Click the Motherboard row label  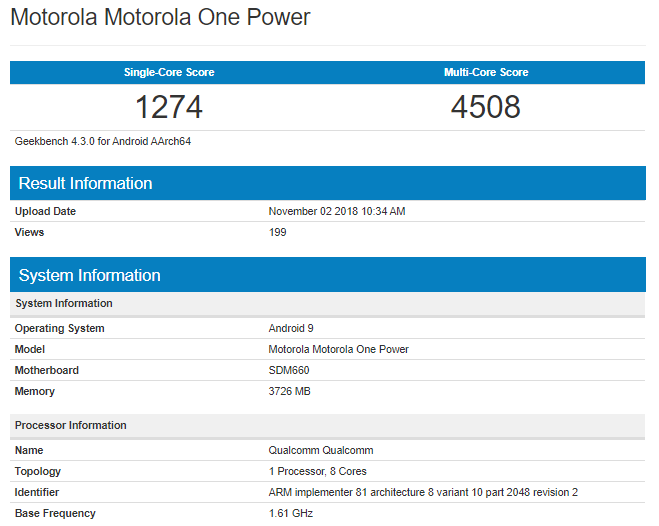[x=47, y=371]
